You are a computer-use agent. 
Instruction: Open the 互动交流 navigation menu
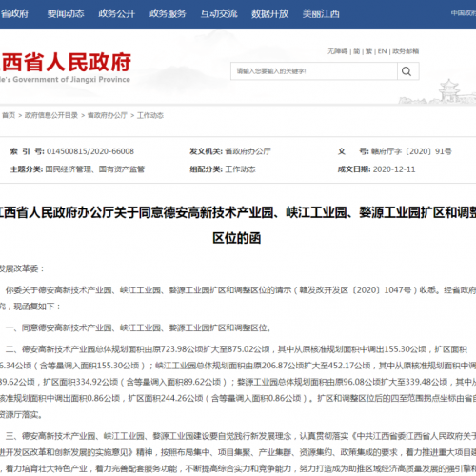point(219,13)
